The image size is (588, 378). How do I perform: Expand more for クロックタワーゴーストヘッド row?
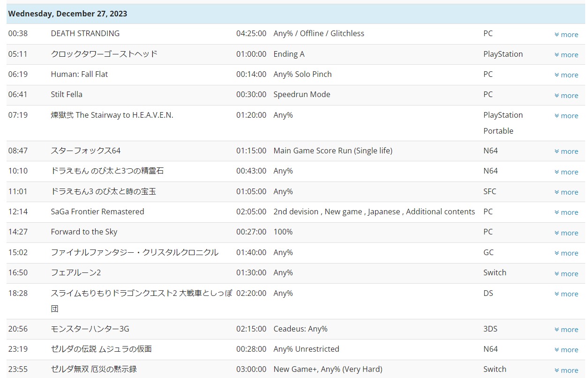pos(566,54)
